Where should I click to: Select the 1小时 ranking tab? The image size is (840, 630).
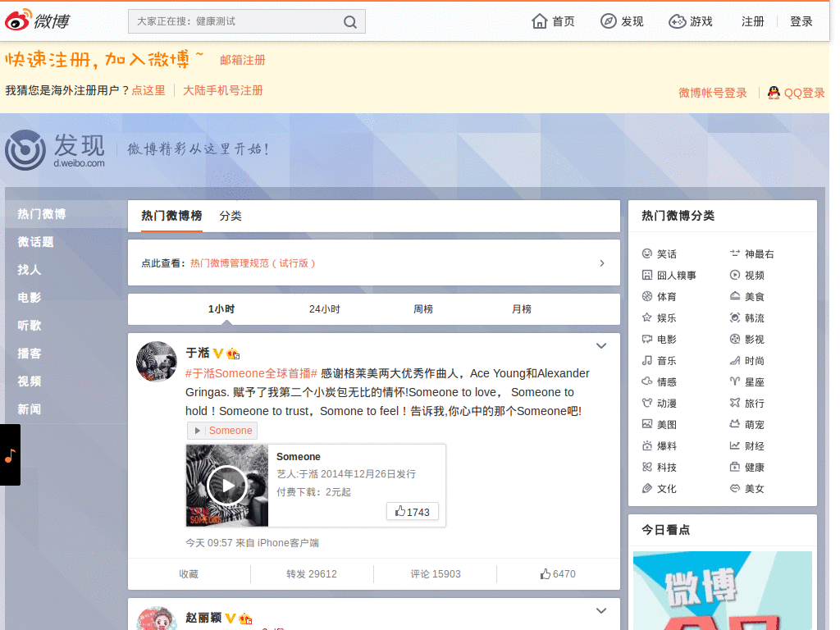point(221,309)
